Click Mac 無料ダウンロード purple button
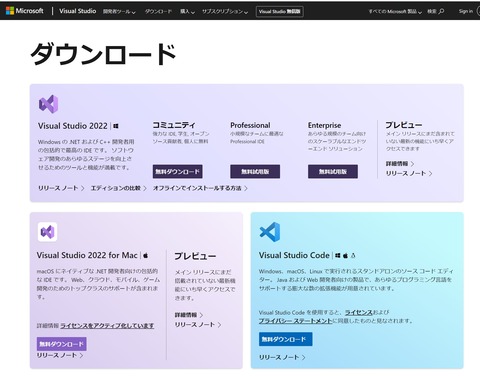480x376 pixels. click(x=61, y=344)
